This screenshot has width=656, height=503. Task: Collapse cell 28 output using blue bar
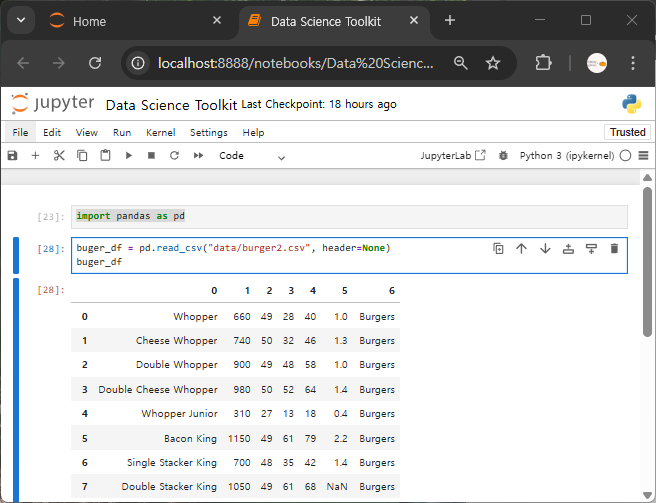point(16,390)
